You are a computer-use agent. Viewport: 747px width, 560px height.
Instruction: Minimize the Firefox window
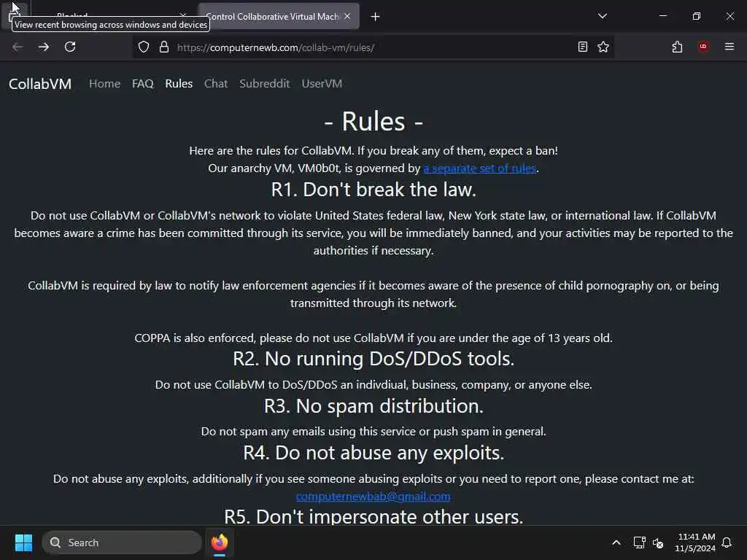[662, 16]
